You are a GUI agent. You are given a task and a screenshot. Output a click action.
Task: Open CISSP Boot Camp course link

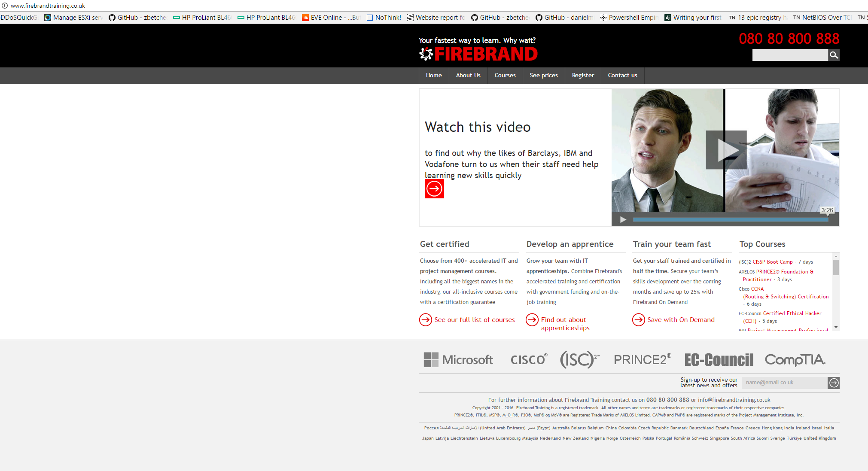click(x=773, y=262)
